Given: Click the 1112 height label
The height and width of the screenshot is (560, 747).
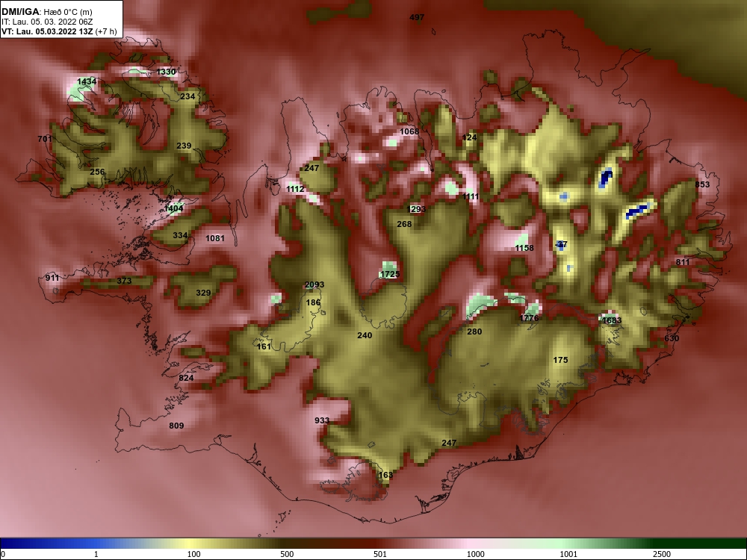Looking at the screenshot, I should point(295,189).
